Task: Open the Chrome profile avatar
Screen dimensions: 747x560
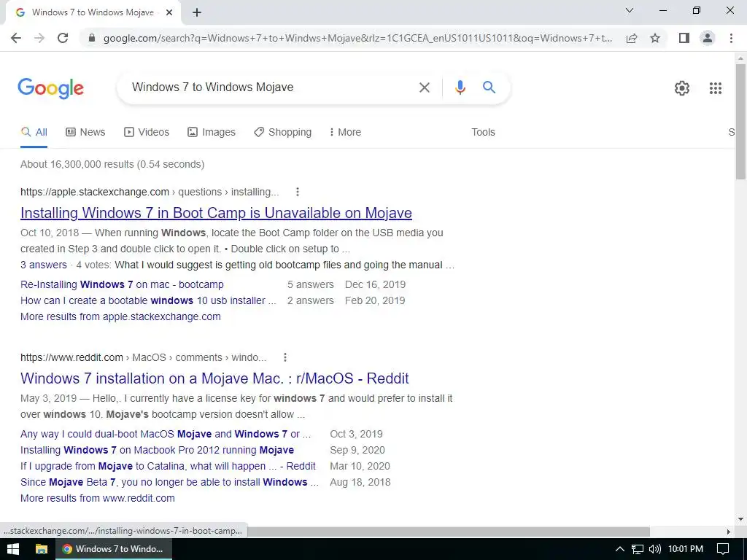Action: coord(708,38)
